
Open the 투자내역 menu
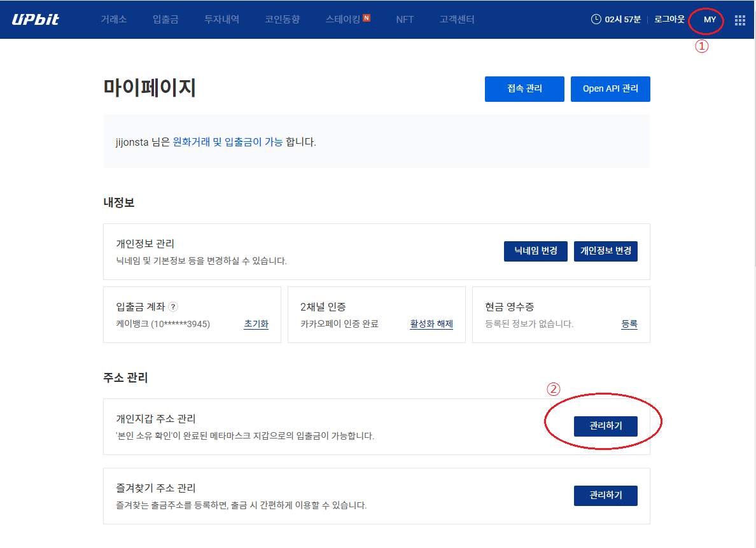coord(222,19)
